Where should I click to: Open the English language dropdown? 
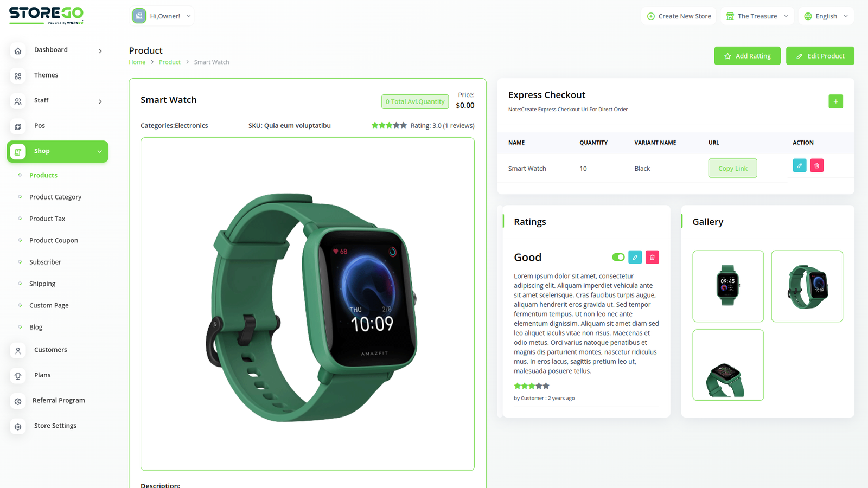(826, 16)
